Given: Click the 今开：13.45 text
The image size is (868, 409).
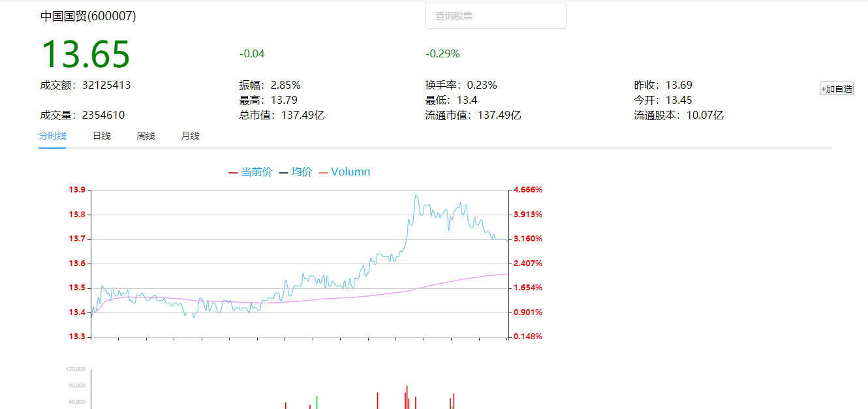Looking at the screenshot, I should pos(663,100).
